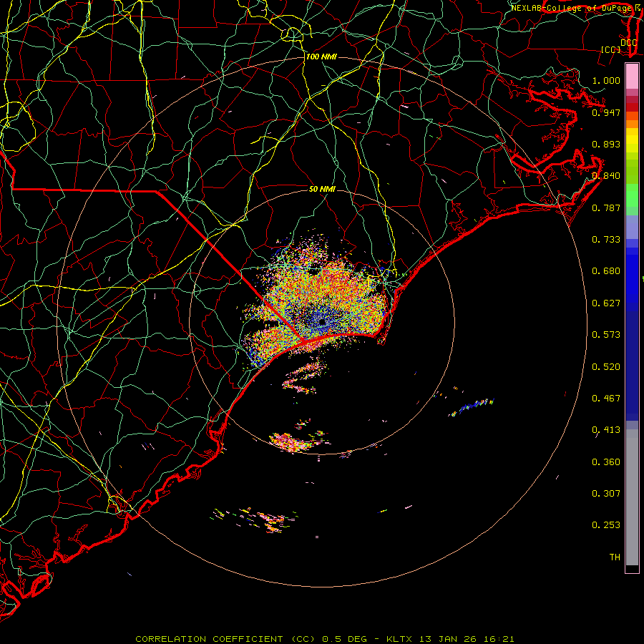Click the KLTX station identifier in the footer
Image resolution: width=644 pixels, height=644 pixels.
[401, 639]
